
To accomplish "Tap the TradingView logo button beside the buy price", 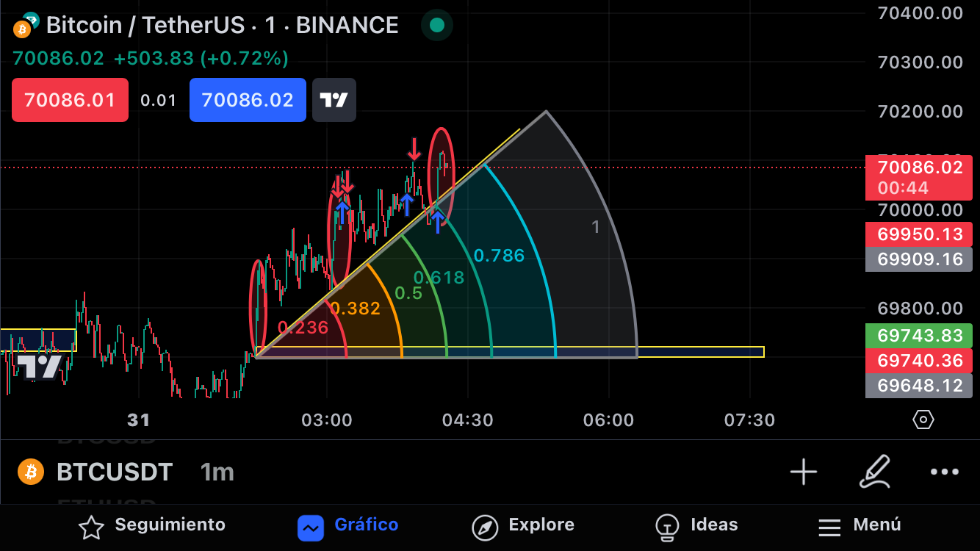I will click(334, 100).
